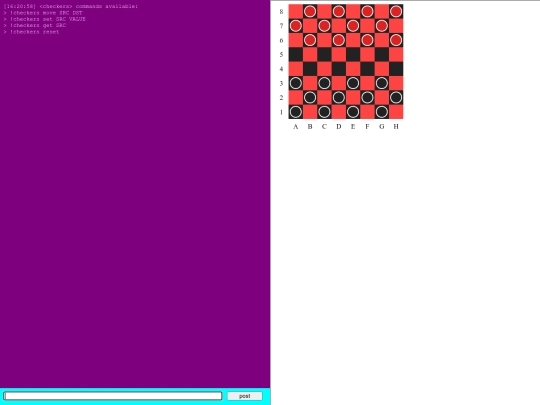
Task: Select the black checker on E1
Action: click(353, 112)
